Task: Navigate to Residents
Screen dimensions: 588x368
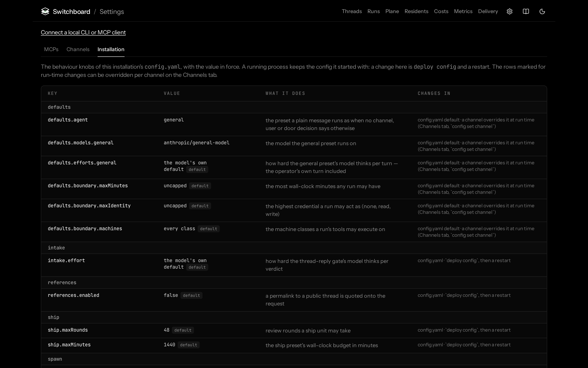Action: tap(416, 11)
